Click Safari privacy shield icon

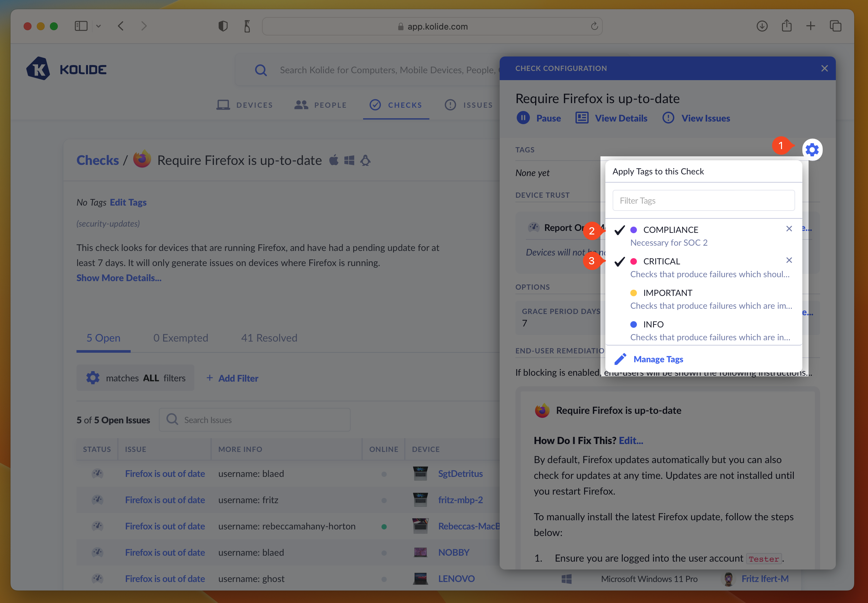point(223,26)
